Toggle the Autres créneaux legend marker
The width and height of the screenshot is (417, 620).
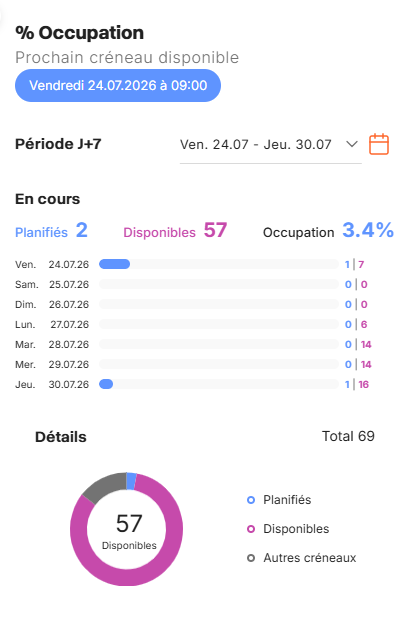click(x=251, y=558)
